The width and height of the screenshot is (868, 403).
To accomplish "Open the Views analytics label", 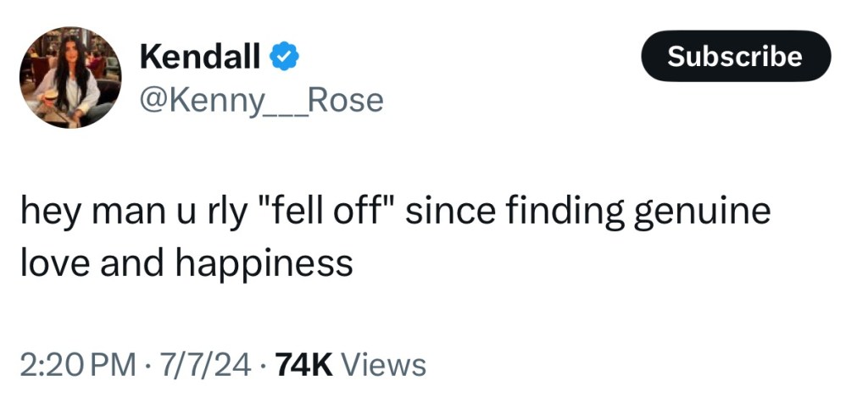I will coord(387,365).
